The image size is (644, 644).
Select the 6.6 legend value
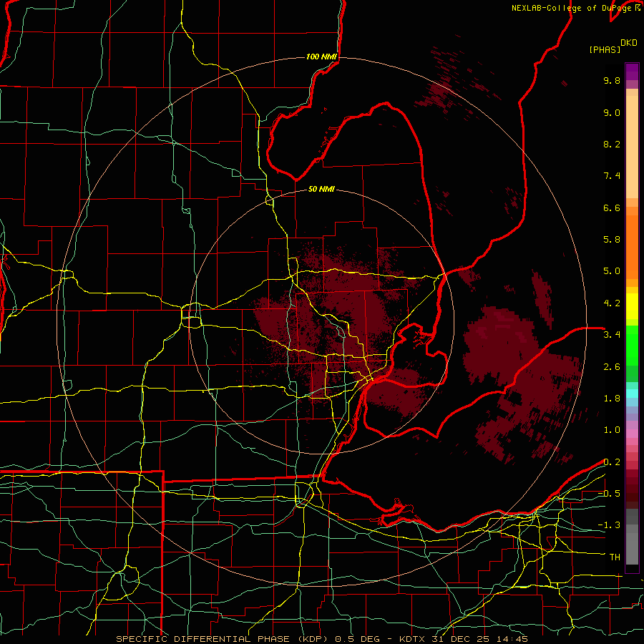coord(612,208)
